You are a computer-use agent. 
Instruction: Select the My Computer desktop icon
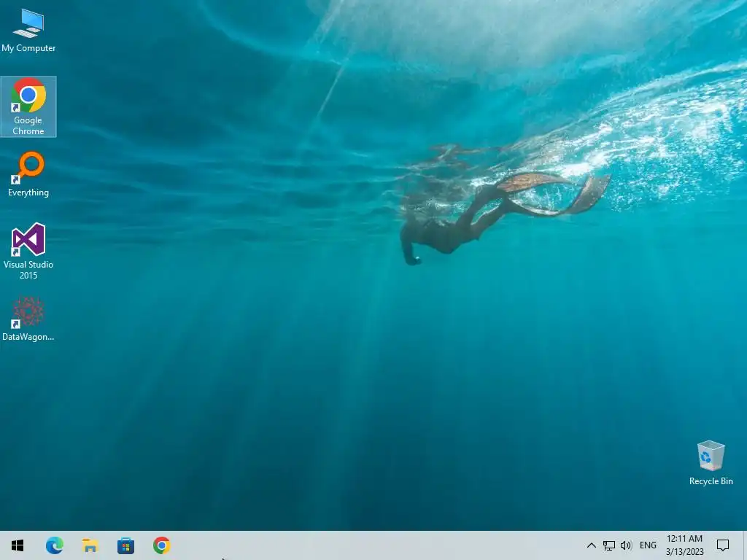point(28,31)
